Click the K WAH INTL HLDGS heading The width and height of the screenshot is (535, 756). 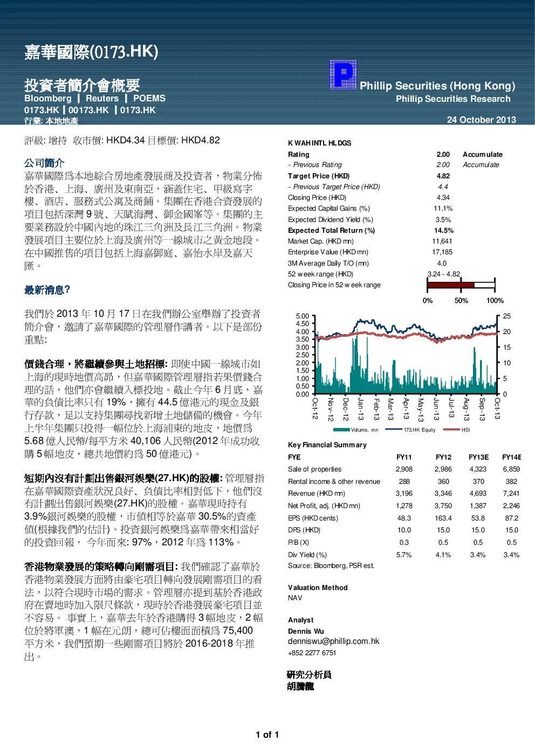click(319, 143)
